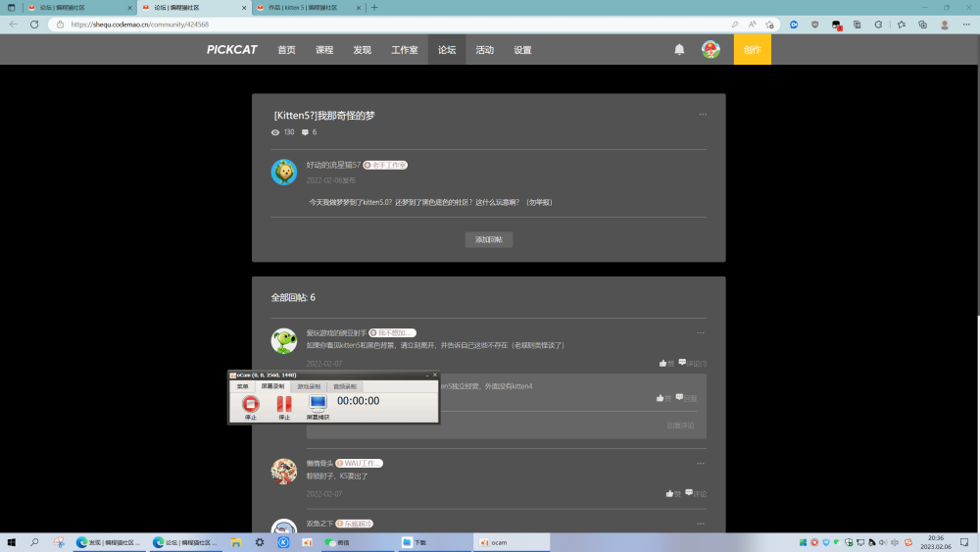Screen dimensions: 980x552
Task: Click the taskbar search icon
Action: [34, 542]
